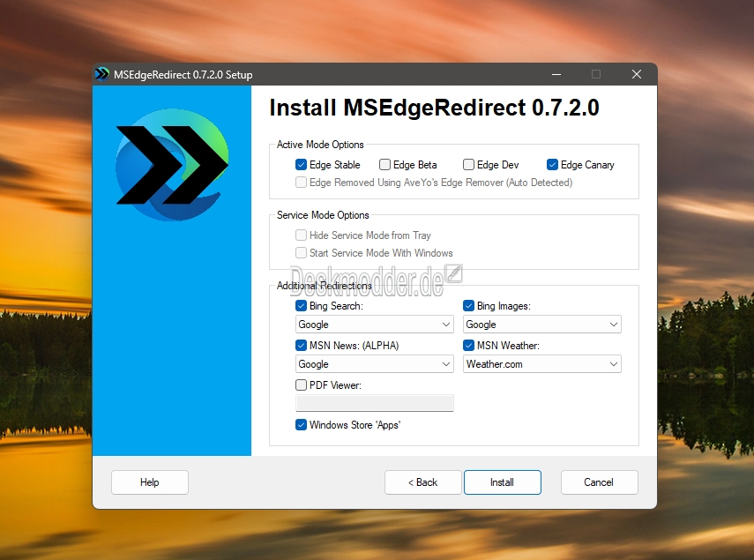The width and height of the screenshot is (754, 560).
Task: Go back with the < Back button
Action: [x=422, y=482]
